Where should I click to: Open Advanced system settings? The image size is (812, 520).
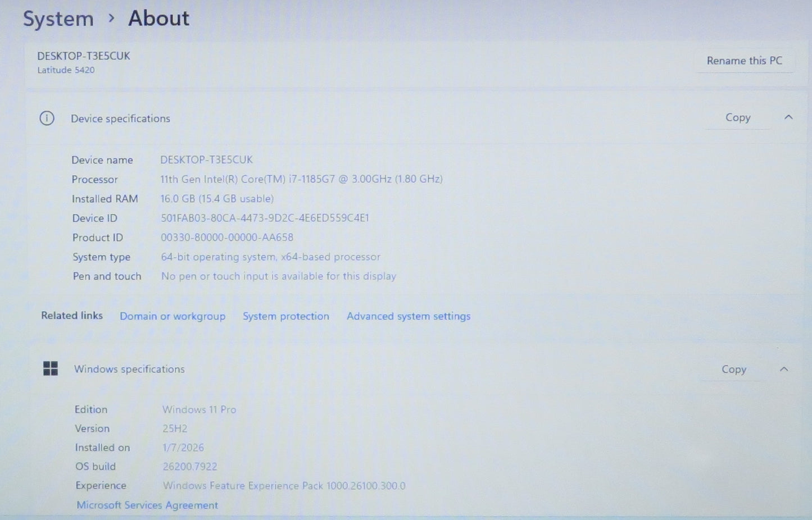coord(409,316)
